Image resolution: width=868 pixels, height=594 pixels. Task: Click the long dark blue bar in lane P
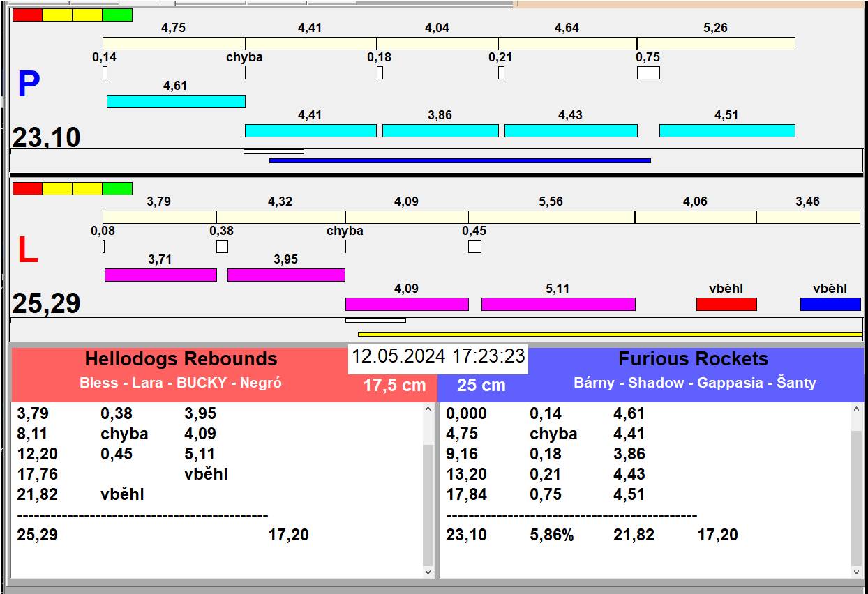click(x=460, y=160)
